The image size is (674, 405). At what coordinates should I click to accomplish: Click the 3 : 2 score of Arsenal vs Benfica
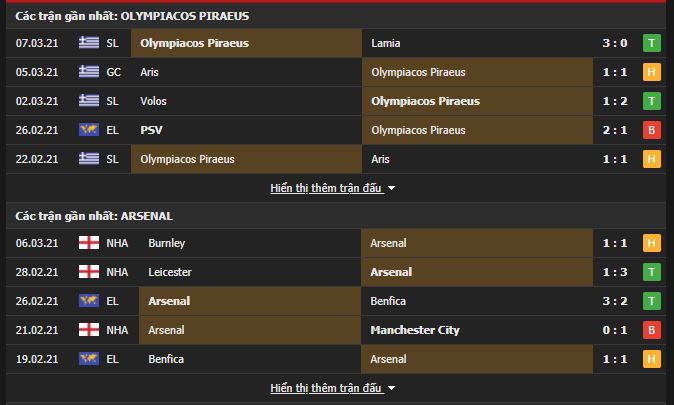tap(615, 301)
